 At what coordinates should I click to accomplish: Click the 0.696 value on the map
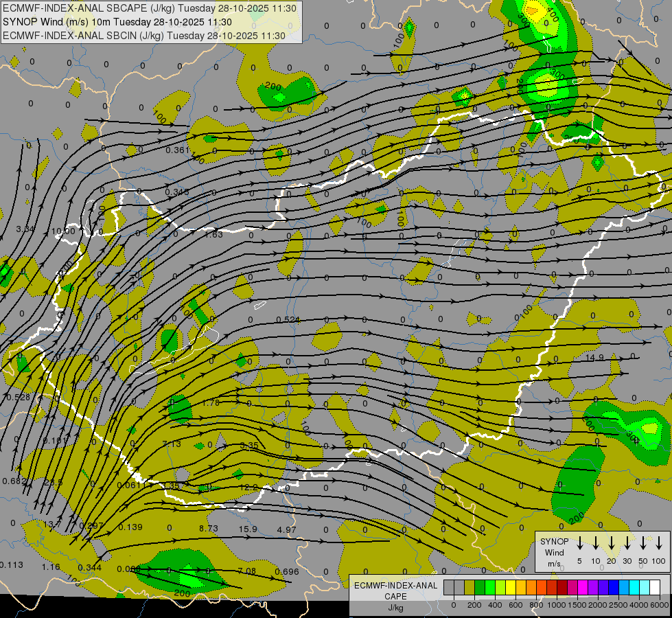pos(287,571)
